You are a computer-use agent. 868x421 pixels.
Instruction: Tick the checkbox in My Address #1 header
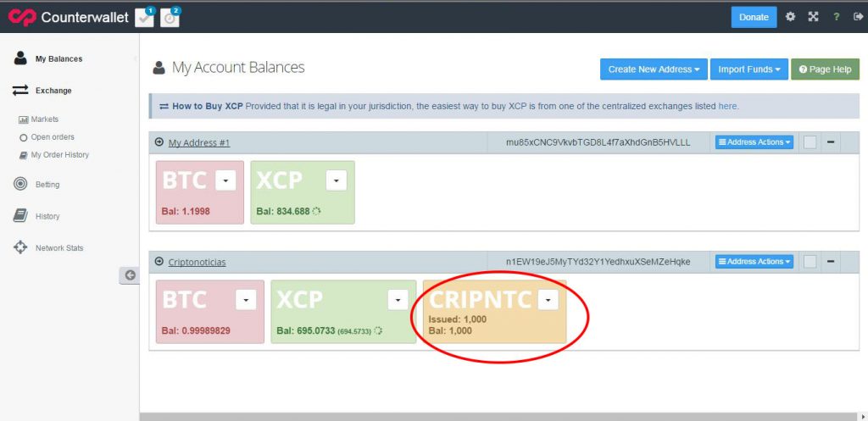tap(810, 142)
